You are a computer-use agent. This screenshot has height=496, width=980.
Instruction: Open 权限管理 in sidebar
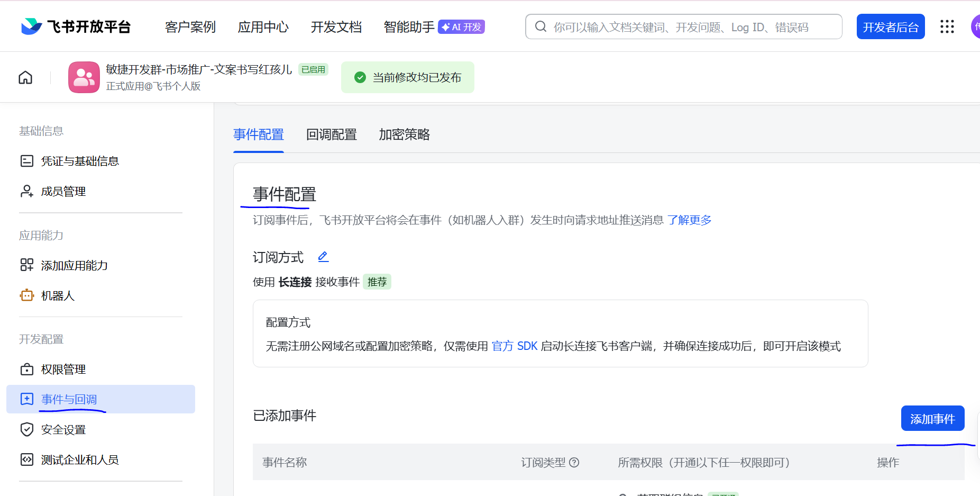(x=63, y=369)
